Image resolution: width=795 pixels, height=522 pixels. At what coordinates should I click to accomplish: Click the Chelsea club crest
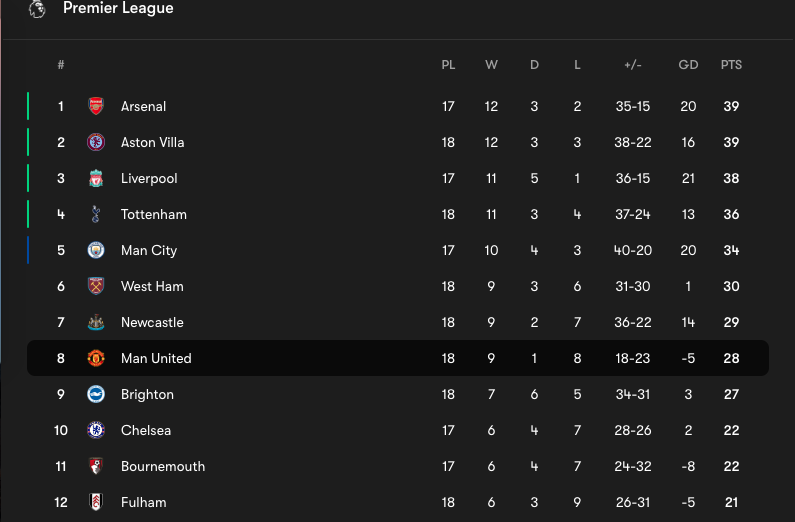pos(96,430)
